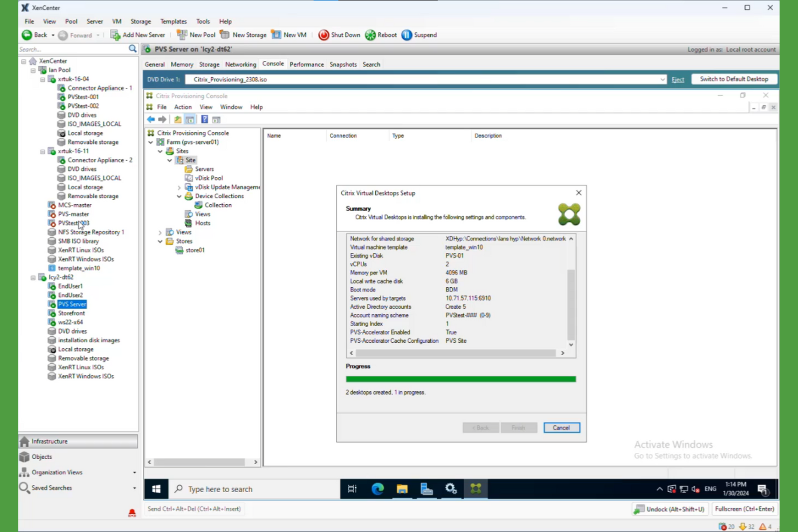Click the New Pool toolbar icon

click(182, 35)
